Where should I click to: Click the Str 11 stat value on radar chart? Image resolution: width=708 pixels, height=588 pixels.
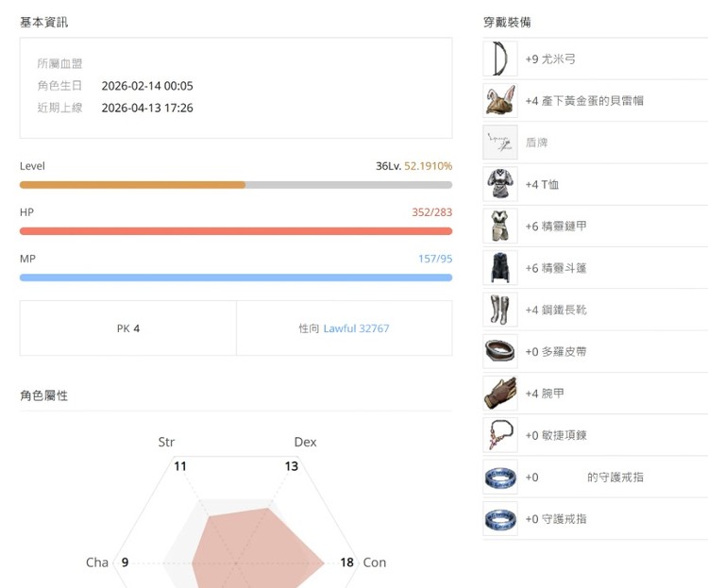pos(180,466)
